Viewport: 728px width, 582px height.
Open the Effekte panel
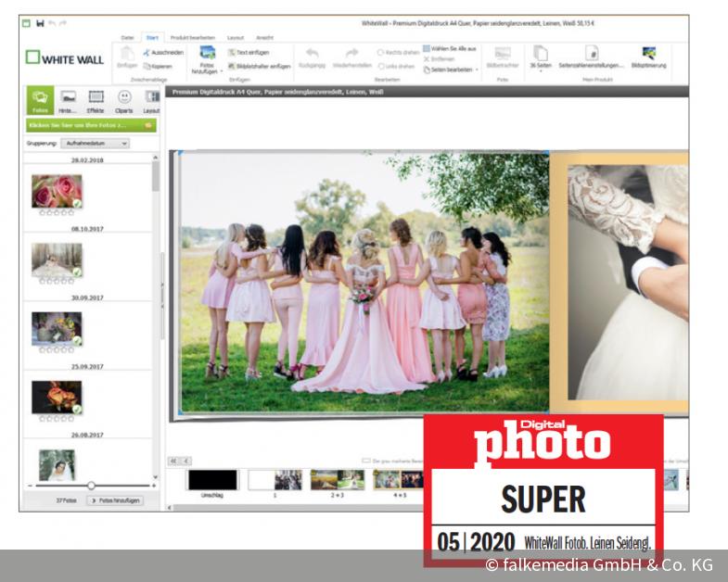point(96,101)
